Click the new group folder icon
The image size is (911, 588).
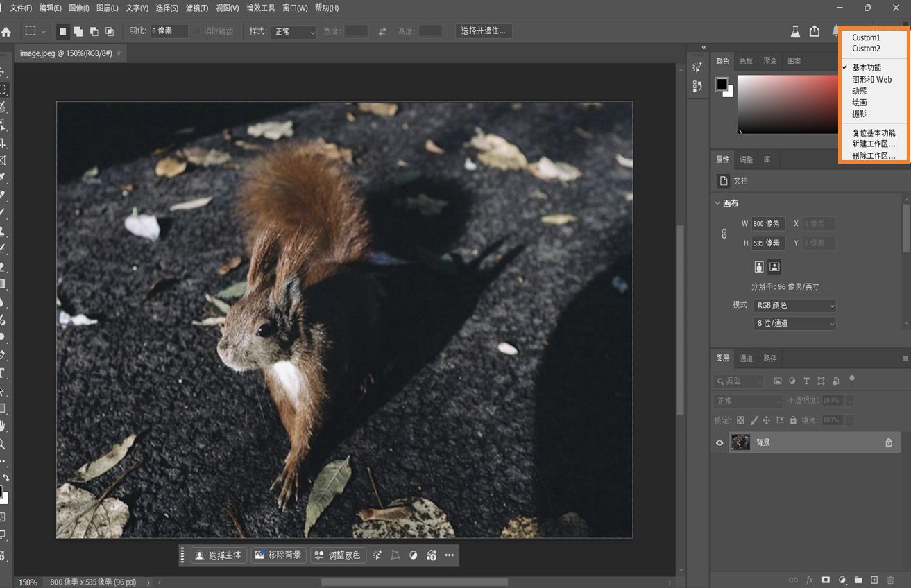tap(858, 580)
